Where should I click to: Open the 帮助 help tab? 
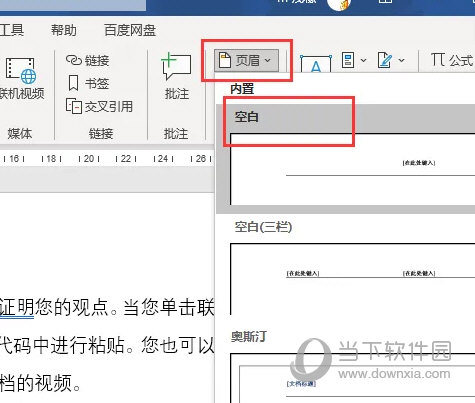click(64, 30)
